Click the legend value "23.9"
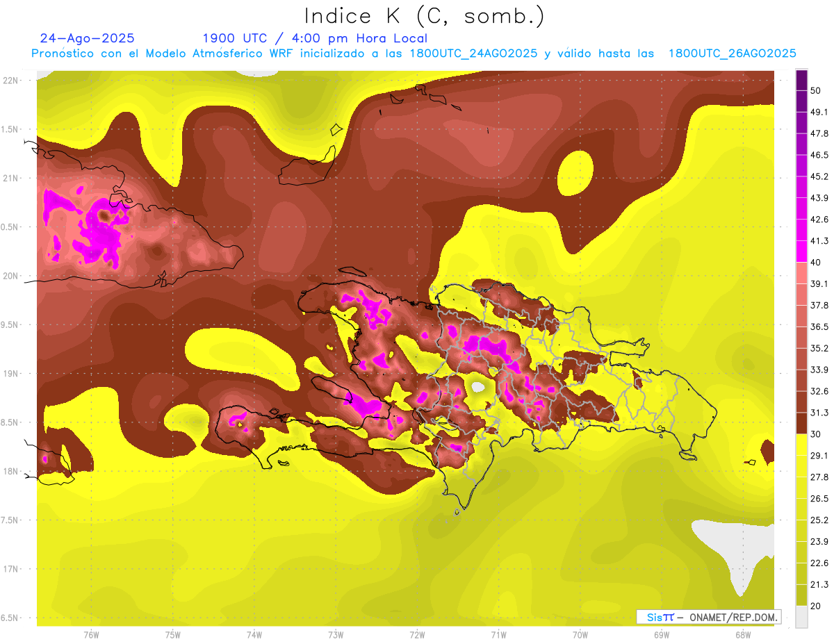The image size is (834, 644). [819, 542]
